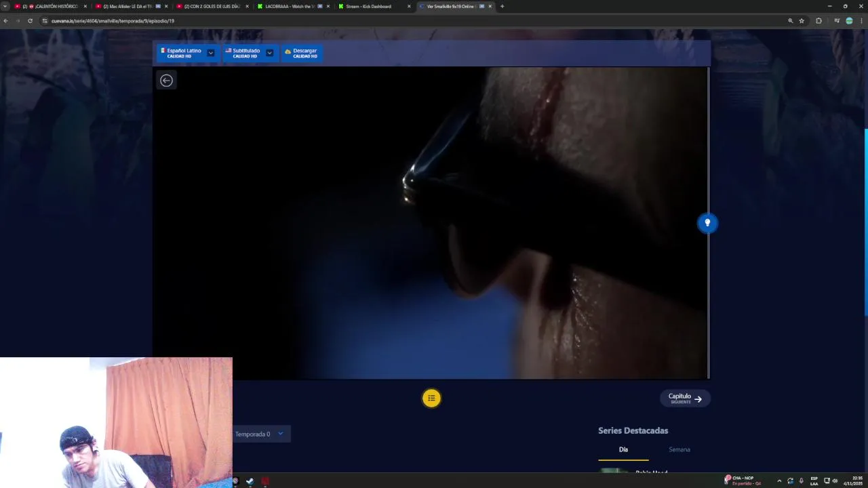Close the Stream - Kick Dashboard tab

409,6
